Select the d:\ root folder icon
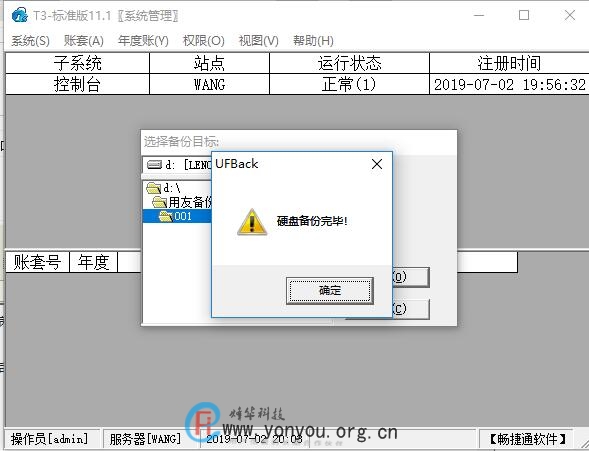The image size is (589, 451). pyautogui.click(x=153, y=187)
